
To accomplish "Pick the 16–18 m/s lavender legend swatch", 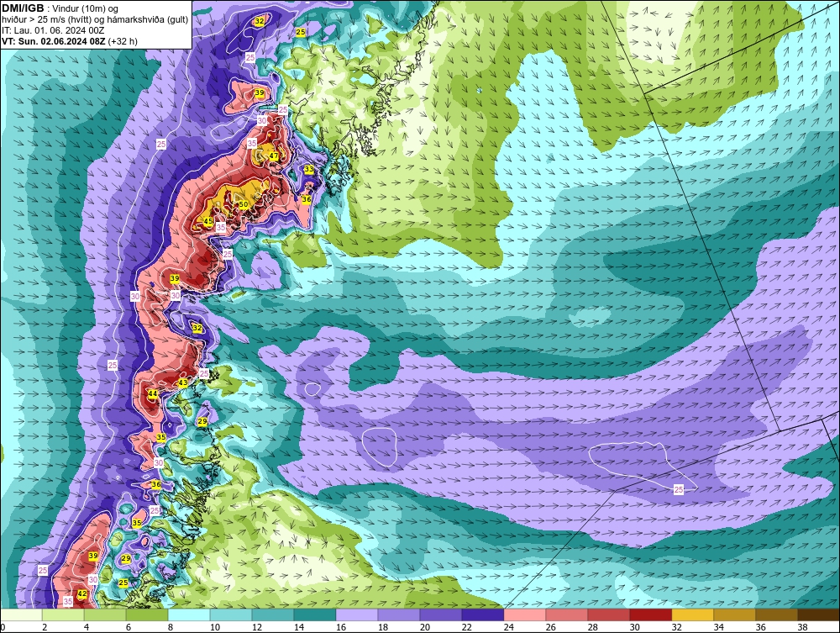I will 357,615.
